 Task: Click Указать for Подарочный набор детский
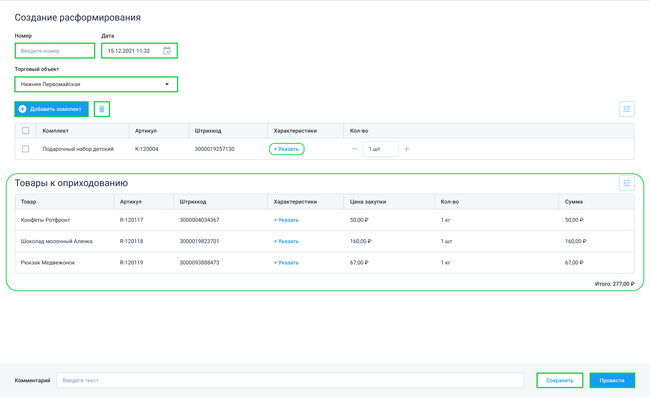tap(286, 149)
